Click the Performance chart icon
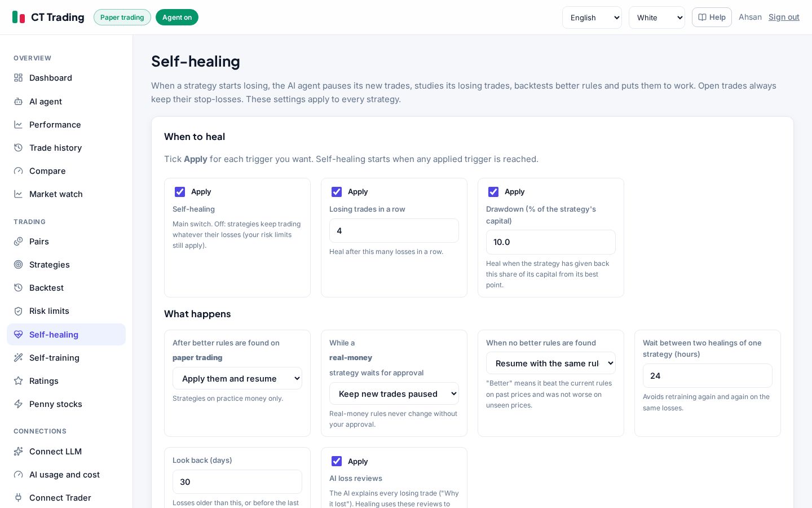Viewport: 812px width, 508px height. (18, 125)
